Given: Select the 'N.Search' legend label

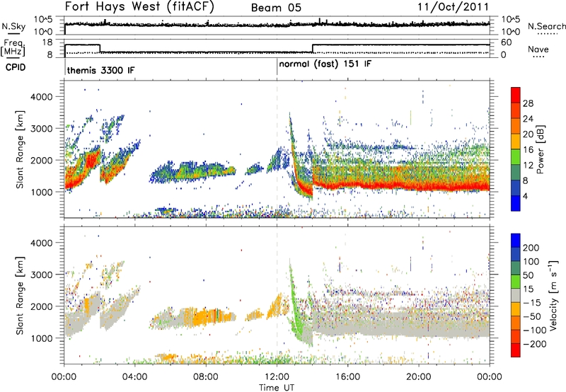Looking at the screenshot, I should pos(546,26).
